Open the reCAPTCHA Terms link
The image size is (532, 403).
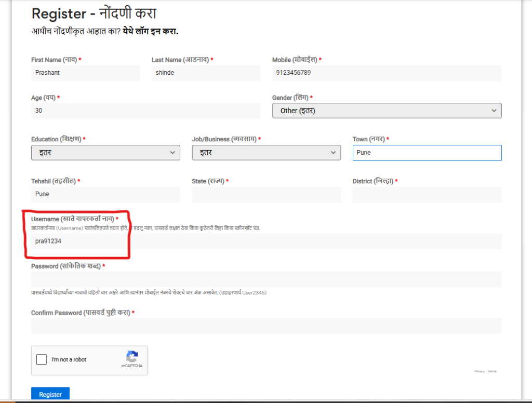pos(492,371)
